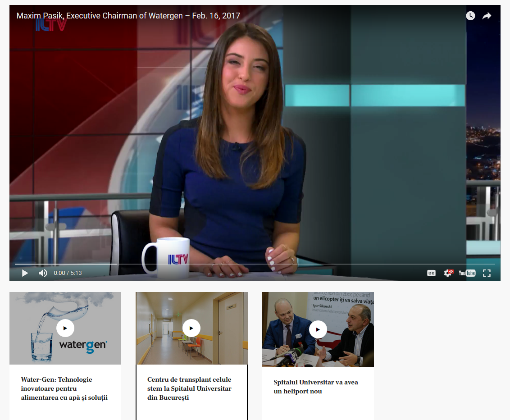510x420 pixels.
Task: Enter fullscreen mode
Action: coord(487,273)
